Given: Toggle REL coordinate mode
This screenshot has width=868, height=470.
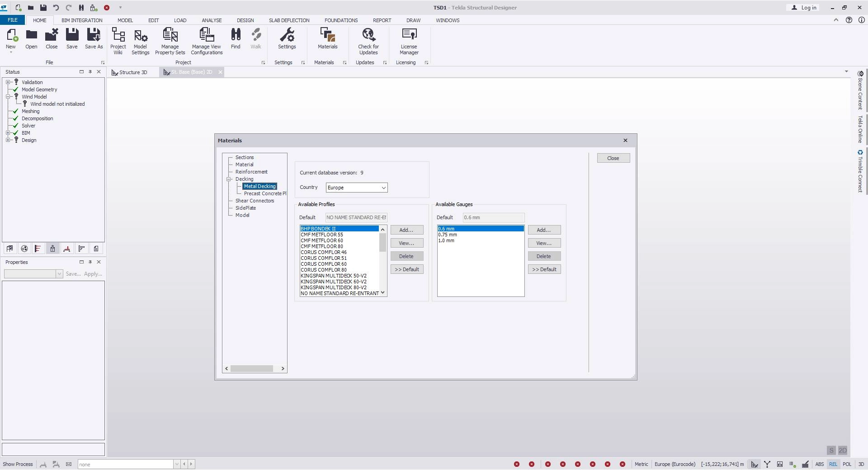Looking at the screenshot, I should tap(833, 464).
